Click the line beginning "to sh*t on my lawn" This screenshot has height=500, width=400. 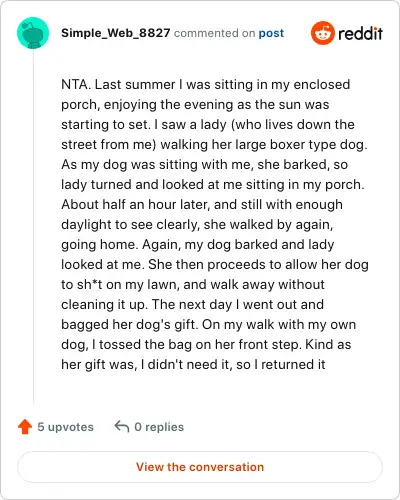point(193,284)
